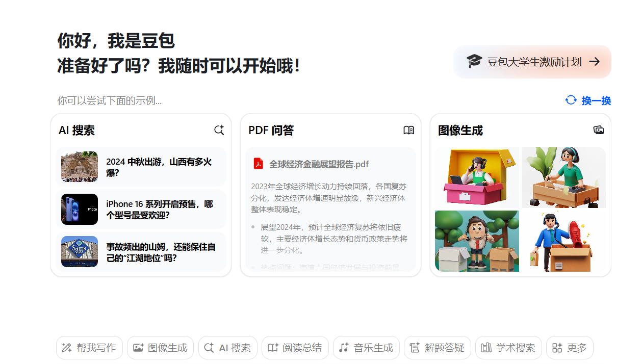Click the AI 搜索 card title
Viewport: 641px width, 364px height.
[x=76, y=131]
